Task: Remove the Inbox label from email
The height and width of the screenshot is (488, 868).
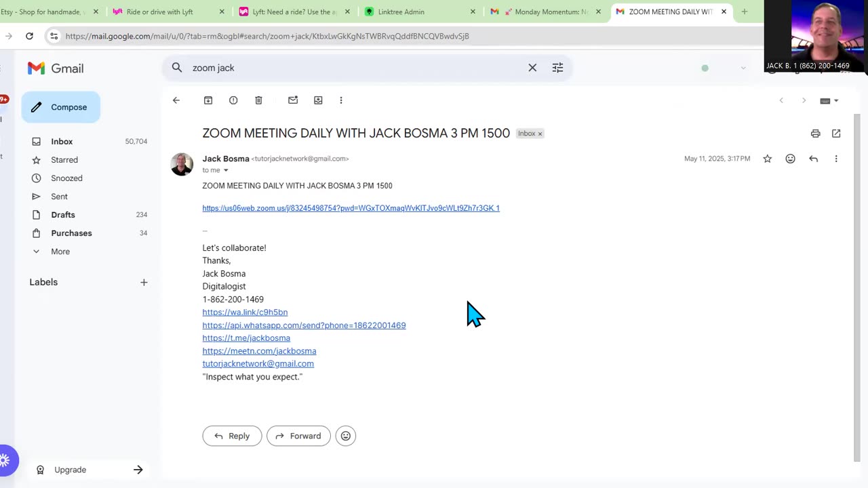Action: (x=540, y=134)
